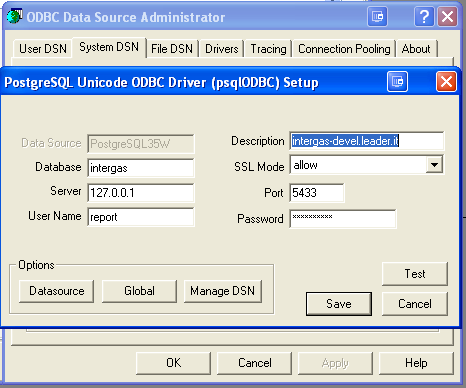Click the question mark help button in ODBC Administrator title bar
Screen dimensions: 466x388
point(424,16)
